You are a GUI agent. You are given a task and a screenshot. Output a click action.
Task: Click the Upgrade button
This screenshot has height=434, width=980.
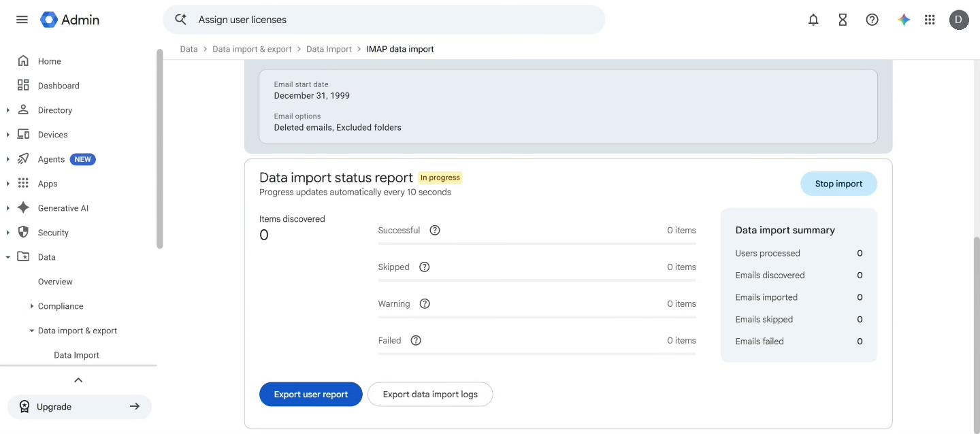click(80, 407)
